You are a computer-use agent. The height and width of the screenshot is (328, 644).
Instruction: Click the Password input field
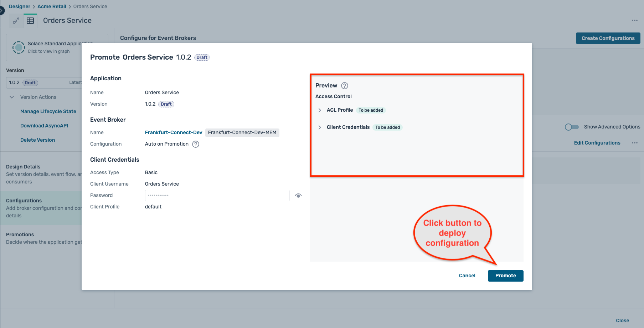coord(217,196)
